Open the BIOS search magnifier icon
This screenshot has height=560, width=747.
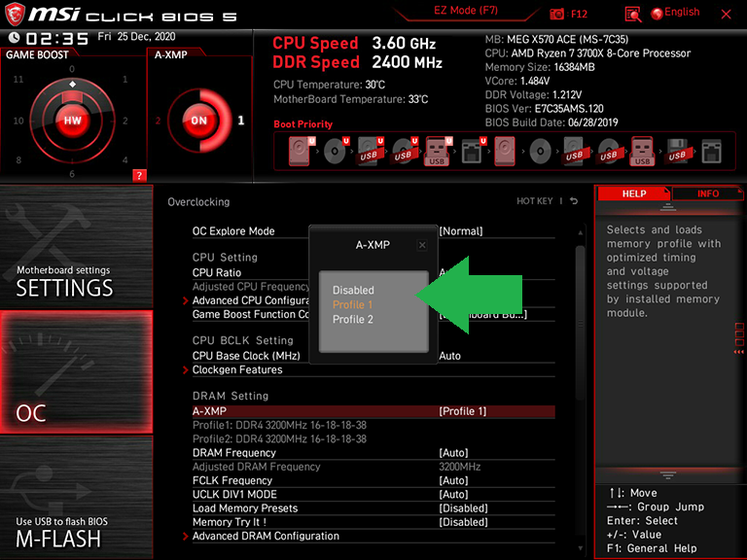point(633,15)
